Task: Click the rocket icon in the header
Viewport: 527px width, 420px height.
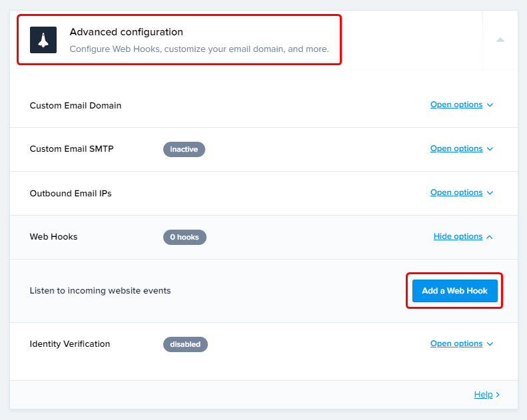Action: pyautogui.click(x=43, y=40)
